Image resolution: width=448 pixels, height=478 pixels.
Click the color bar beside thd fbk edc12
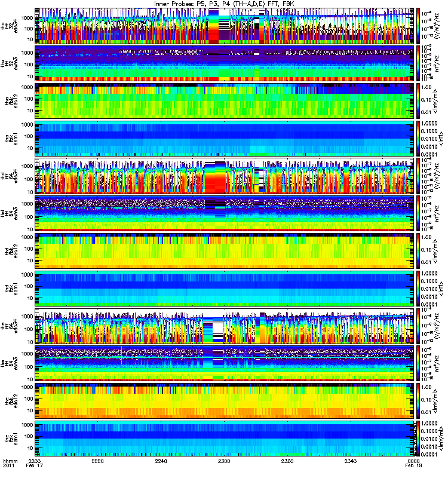click(418, 251)
